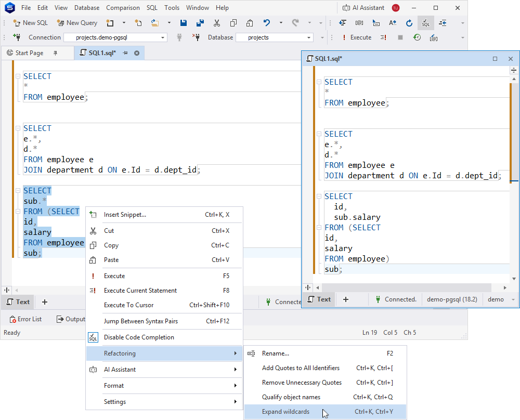Click demo-pgsql (18.2) in floating status bar

tap(452, 299)
